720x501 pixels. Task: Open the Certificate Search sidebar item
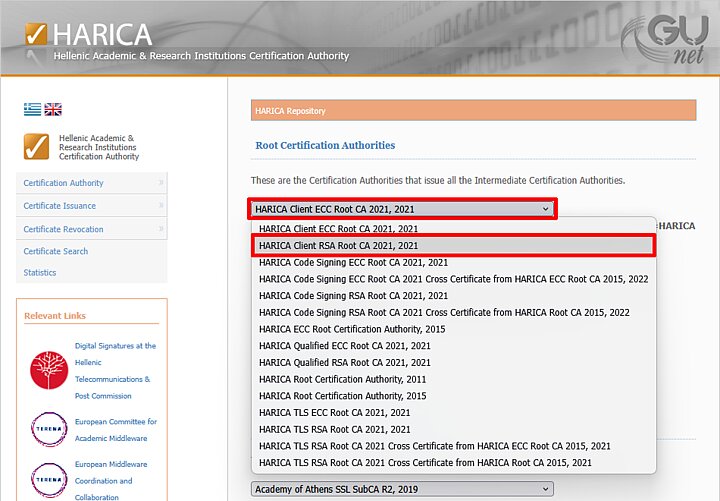point(56,251)
